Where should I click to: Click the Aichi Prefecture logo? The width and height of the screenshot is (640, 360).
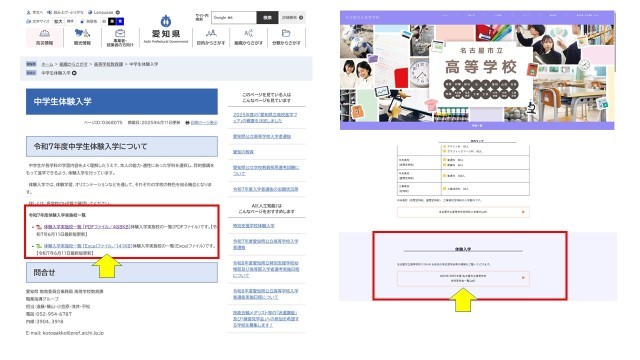pyautogui.click(x=166, y=29)
